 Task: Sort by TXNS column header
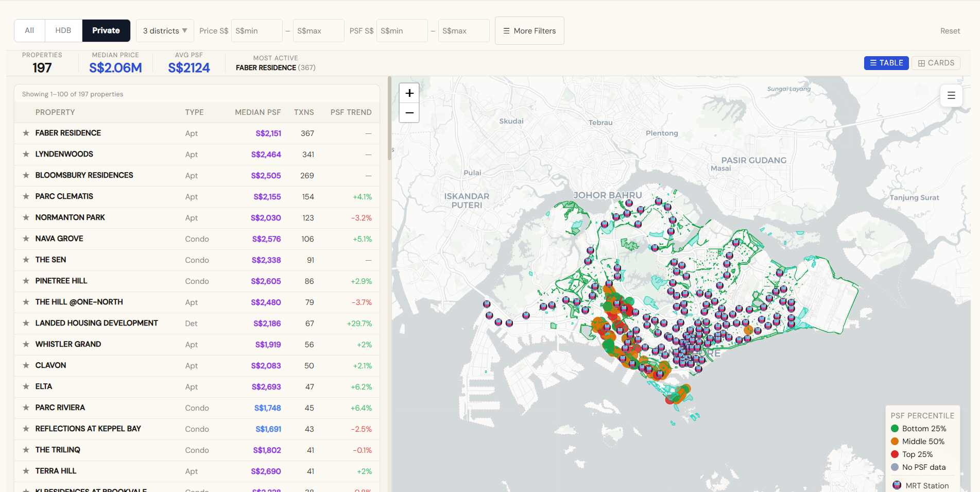click(x=304, y=112)
